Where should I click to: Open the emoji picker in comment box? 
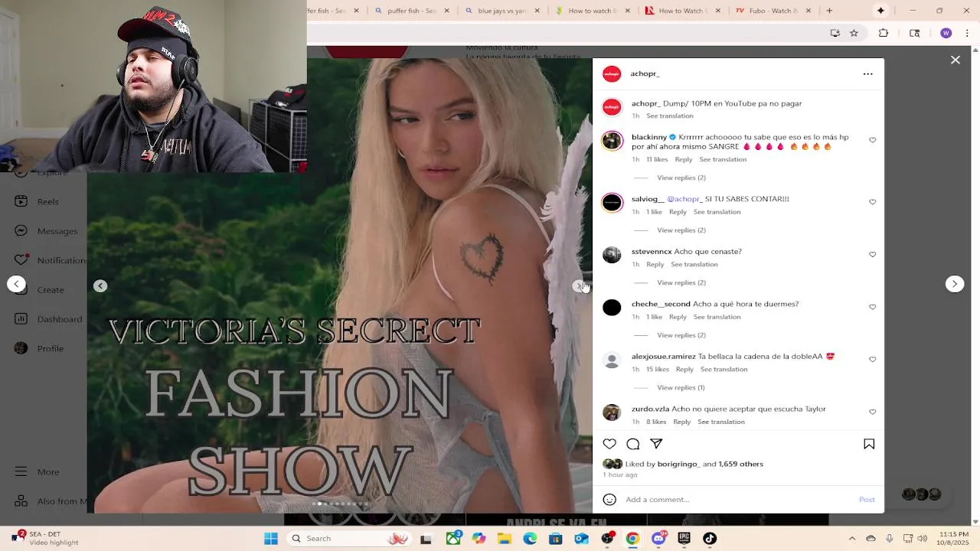(x=609, y=500)
